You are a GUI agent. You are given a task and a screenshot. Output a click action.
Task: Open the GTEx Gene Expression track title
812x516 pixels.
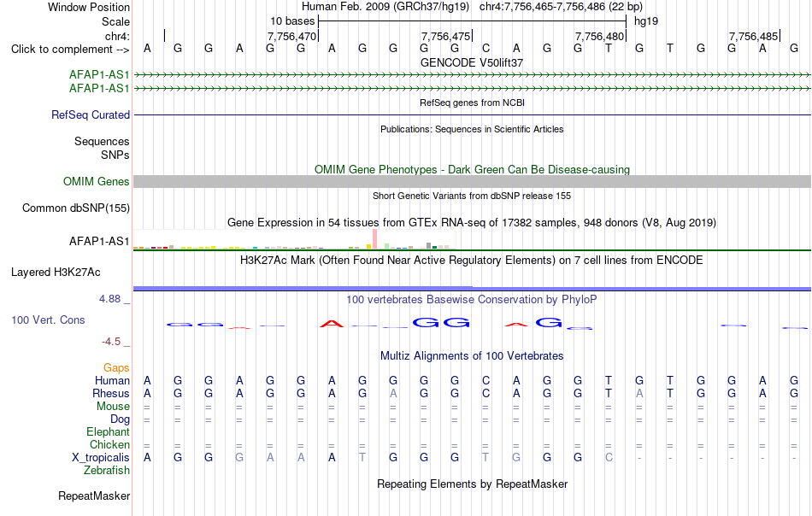pyautogui.click(x=472, y=223)
